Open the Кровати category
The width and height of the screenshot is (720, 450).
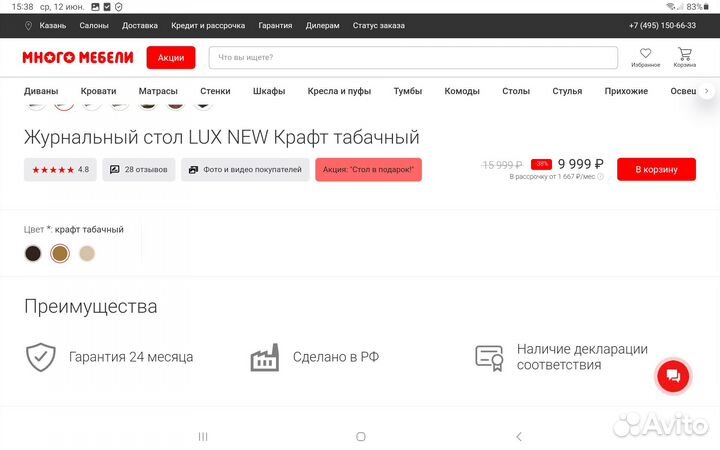98,91
